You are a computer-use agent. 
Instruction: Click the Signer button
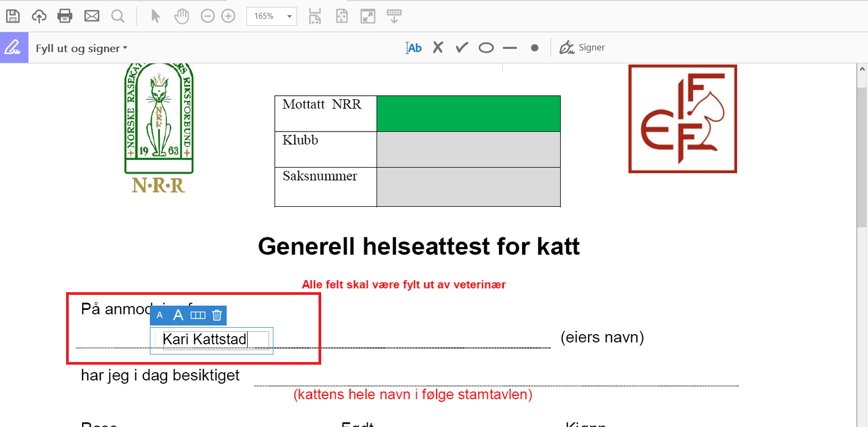tap(582, 48)
